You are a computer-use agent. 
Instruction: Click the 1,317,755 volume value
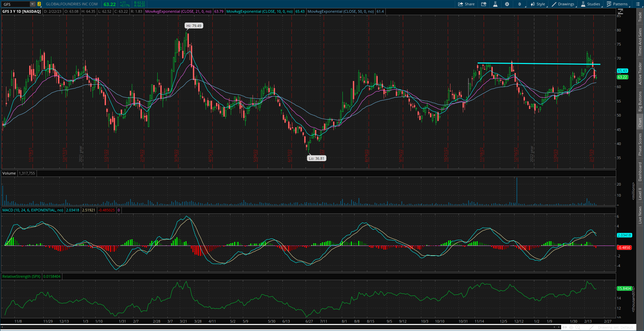pyautogui.click(x=27, y=173)
